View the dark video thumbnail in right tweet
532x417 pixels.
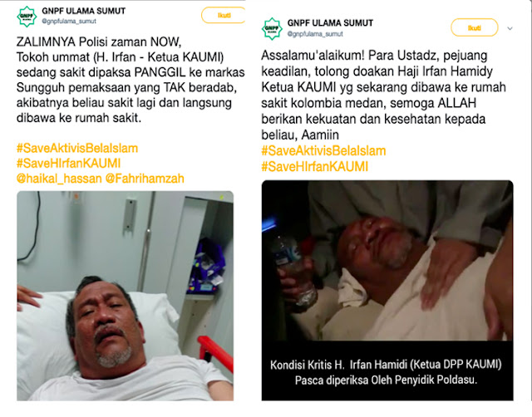tap(387, 260)
